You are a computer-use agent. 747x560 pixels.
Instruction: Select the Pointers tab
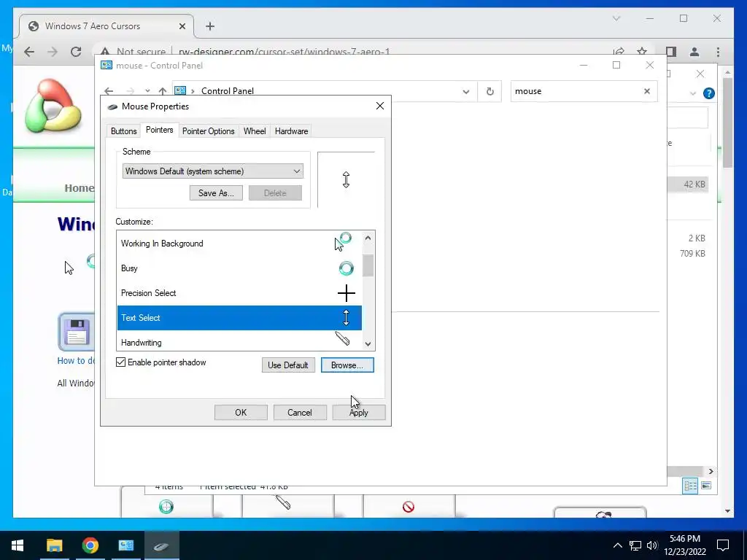click(159, 130)
